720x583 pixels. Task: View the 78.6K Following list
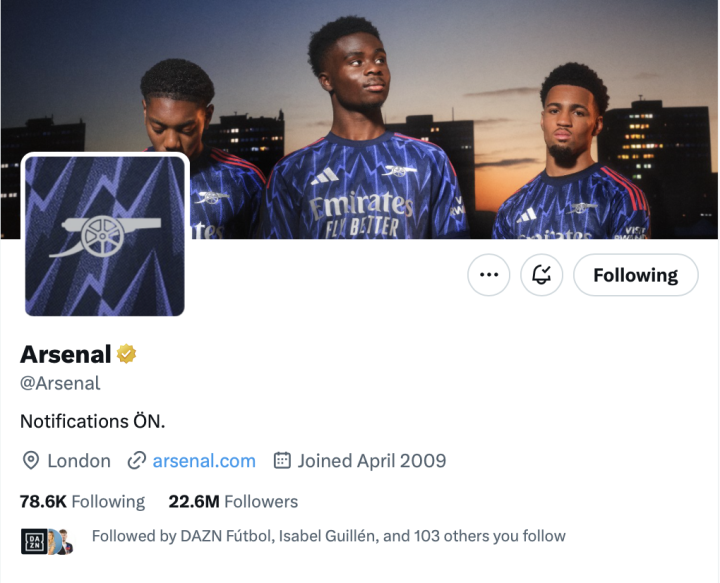tap(82, 501)
